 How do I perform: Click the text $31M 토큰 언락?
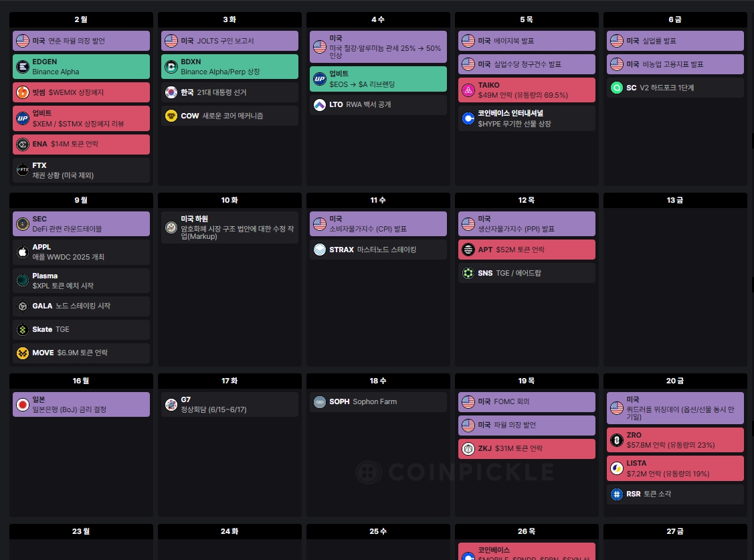pos(519,448)
